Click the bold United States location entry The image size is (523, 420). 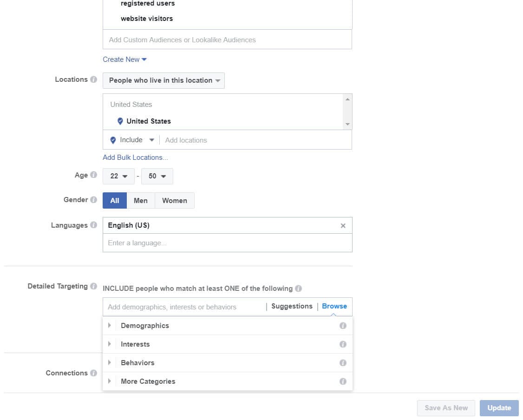tap(149, 121)
